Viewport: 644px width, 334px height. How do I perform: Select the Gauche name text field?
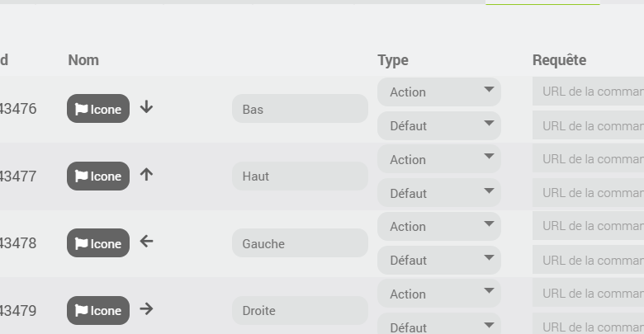(300, 243)
